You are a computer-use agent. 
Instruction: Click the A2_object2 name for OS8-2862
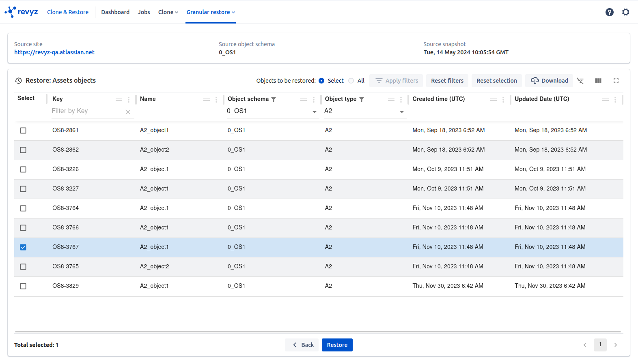click(x=155, y=150)
